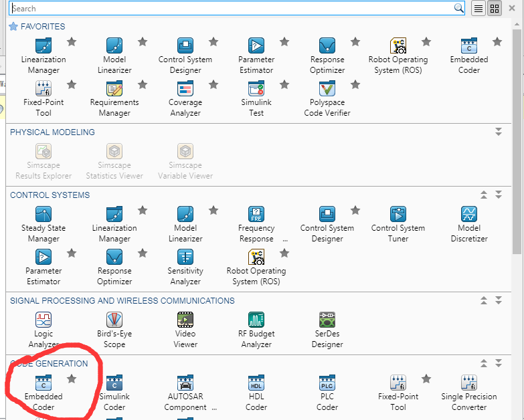
Task: Click the CONTROL SYSTEMS section header
Action: [50, 195]
